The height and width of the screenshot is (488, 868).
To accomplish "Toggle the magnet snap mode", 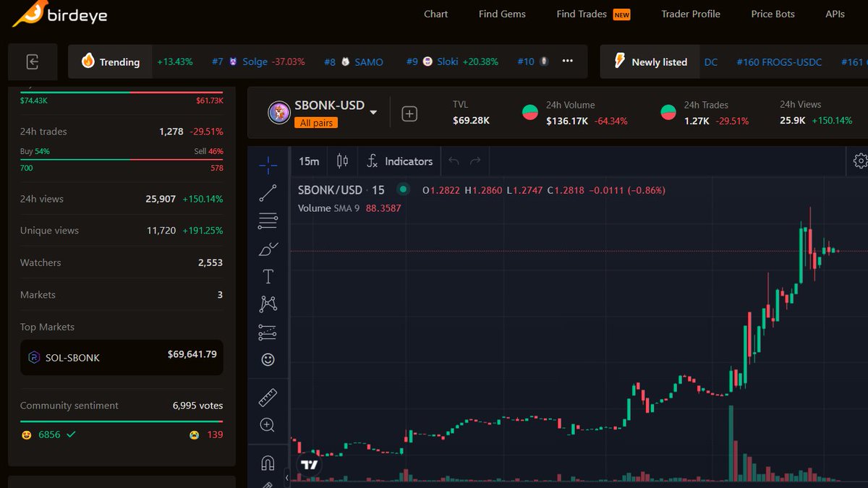I will (268, 463).
